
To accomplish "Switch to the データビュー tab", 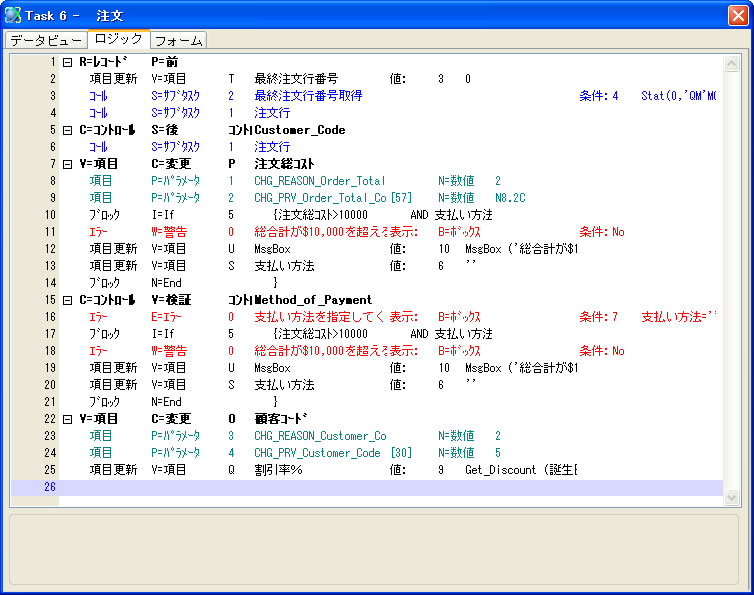I will [x=46, y=40].
